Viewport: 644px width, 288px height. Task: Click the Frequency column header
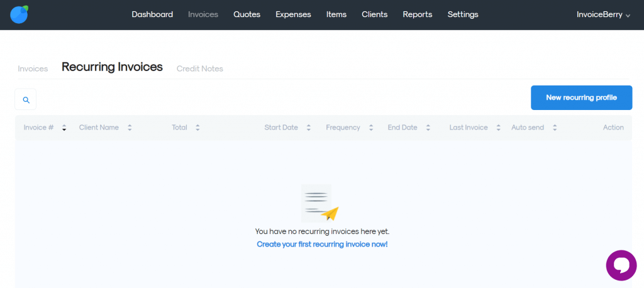coord(343,128)
